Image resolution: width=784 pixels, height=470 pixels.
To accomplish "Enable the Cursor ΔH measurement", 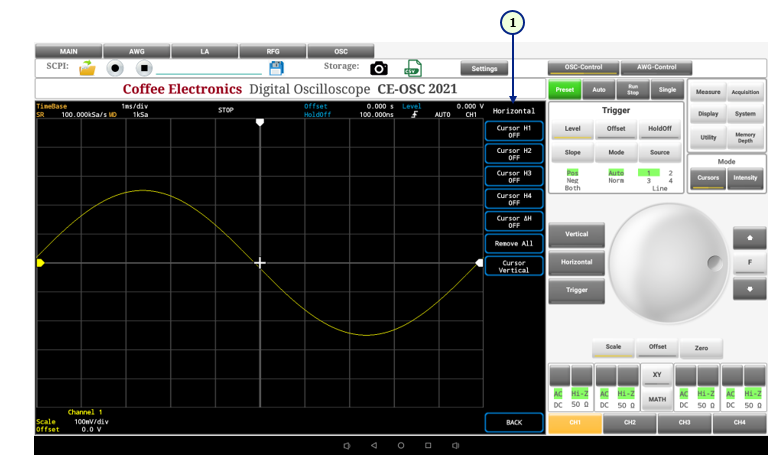I will [x=514, y=221].
